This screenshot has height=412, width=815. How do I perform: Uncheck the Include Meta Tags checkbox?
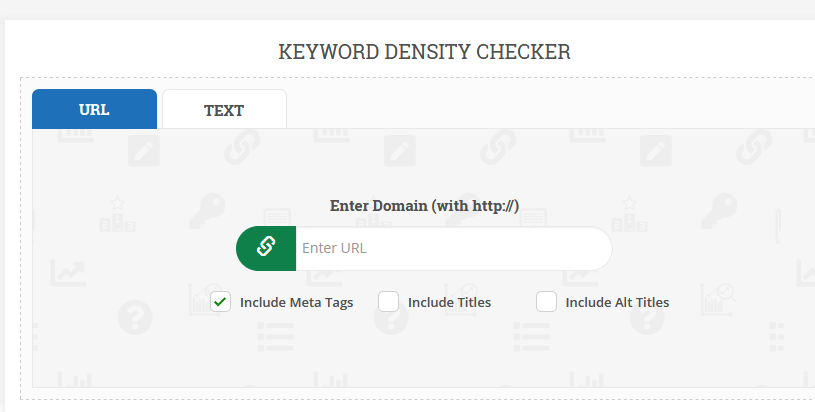click(221, 302)
